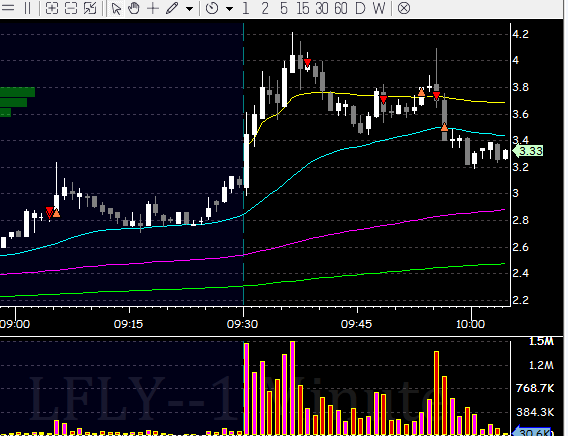Select the crosshair tool

pyautogui.click(x=153, y=8)
